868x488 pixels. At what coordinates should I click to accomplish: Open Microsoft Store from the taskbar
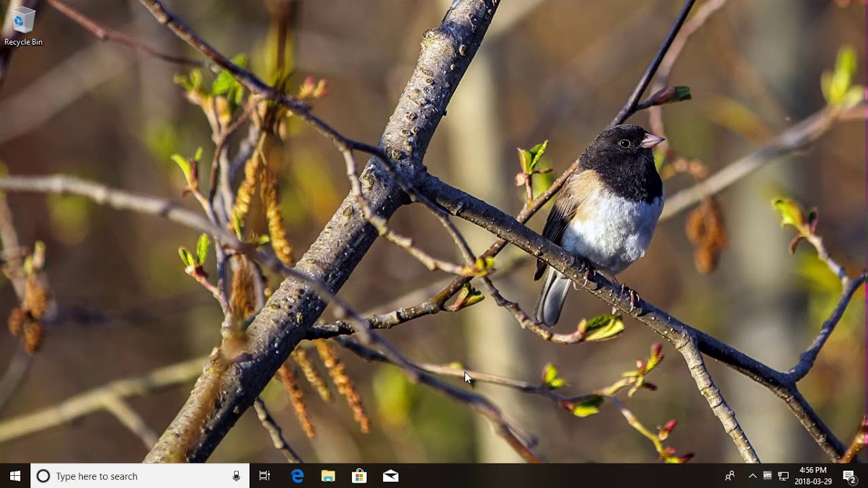tap(359, 476)
